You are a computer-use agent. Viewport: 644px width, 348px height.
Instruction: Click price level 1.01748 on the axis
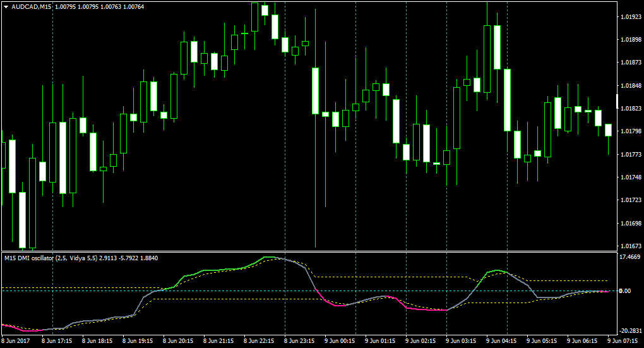pyautogui.click(x=631, y=177)
